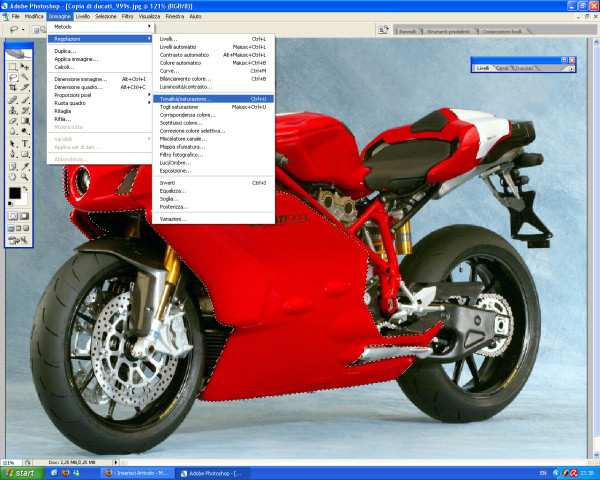Switch to the Canali tab

(x=503, y=68)
